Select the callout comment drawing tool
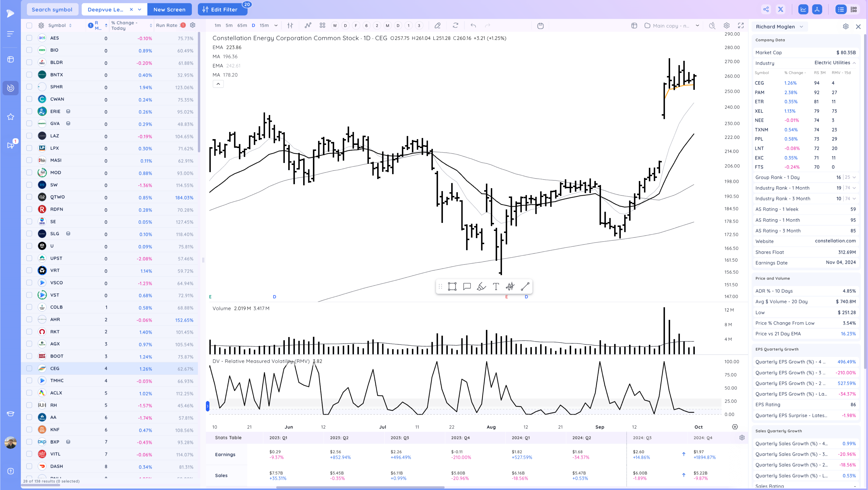Viewport: 868px width, 490px height. pos(467,286)
